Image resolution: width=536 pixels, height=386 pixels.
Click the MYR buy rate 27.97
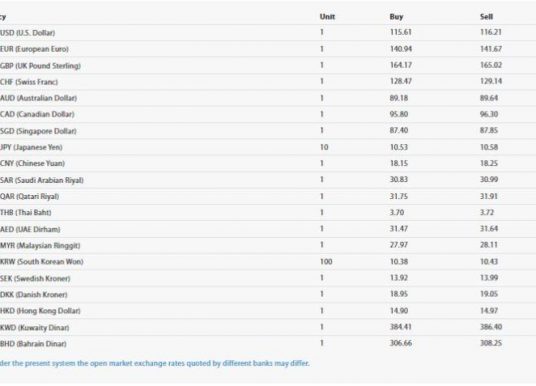tap(399, 245)
